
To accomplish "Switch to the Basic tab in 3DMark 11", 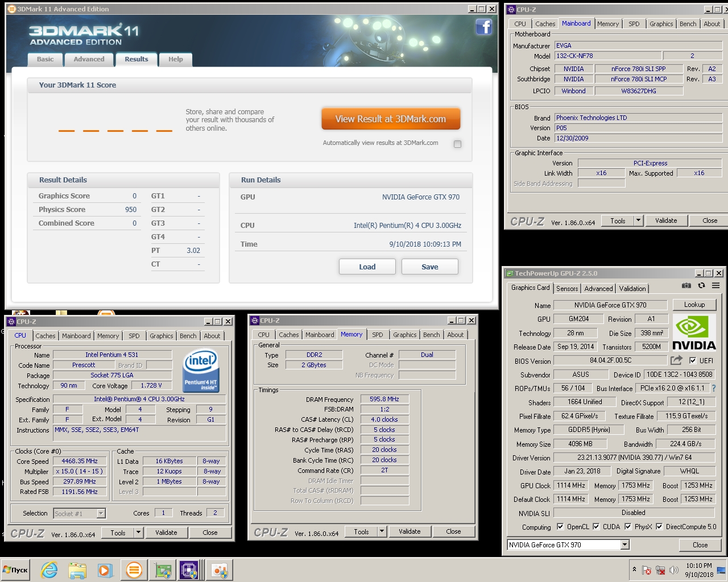I will [x=45, y=59].
